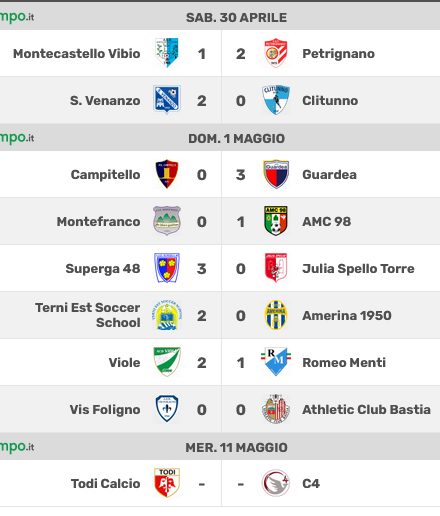This screenshot has height=516, width=440.
Task: Select the Superga 48 crest
Action: (x=167, y=268)
